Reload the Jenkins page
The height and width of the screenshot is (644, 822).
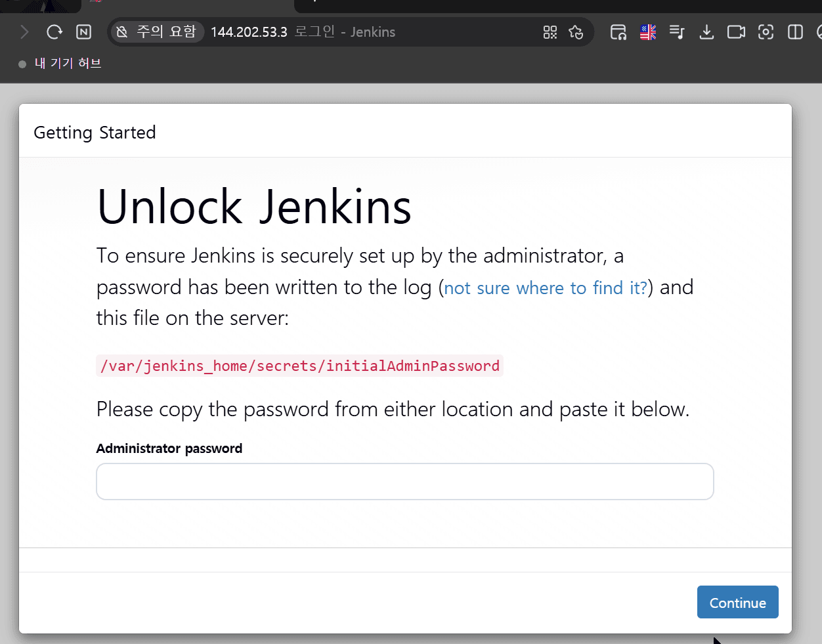pos(54,32)
